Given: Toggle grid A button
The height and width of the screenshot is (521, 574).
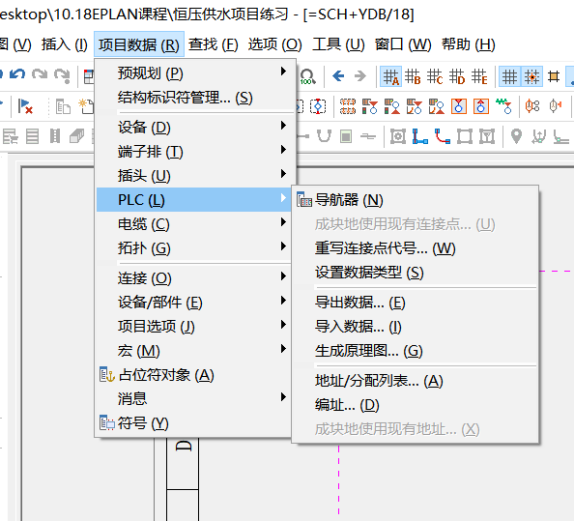Looking at the screenshot, I should [x=391, y=77].
